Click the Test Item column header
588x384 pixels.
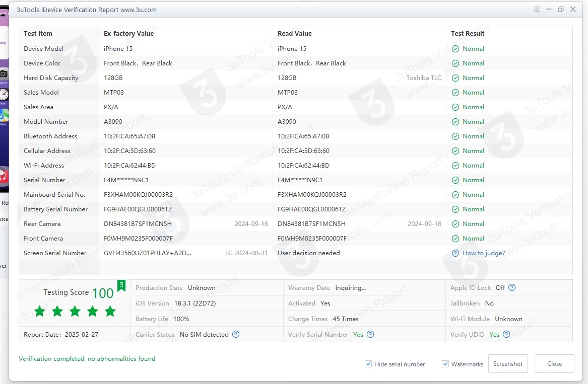tap(38, 34)
